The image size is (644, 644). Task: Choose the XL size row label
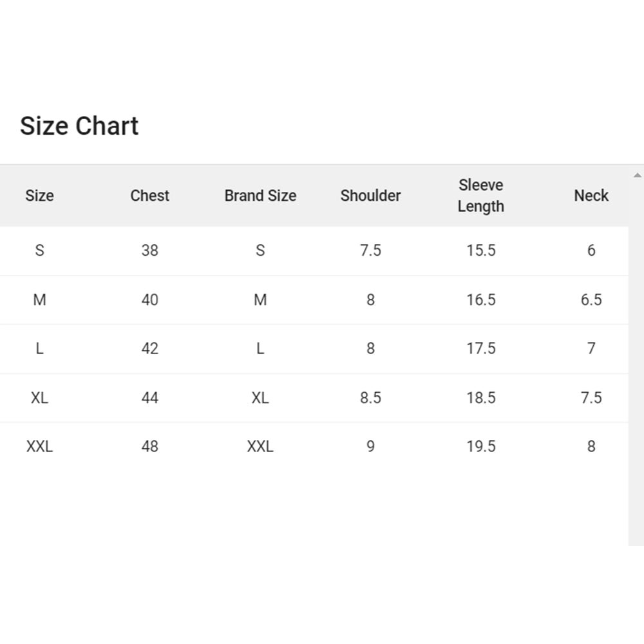tap(39, 397)
